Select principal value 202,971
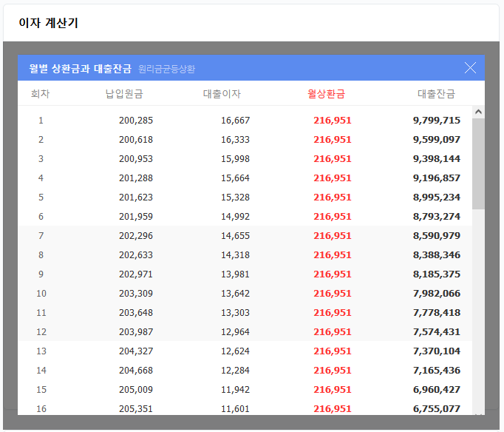The width and height of the screenshot is (504, 432). (x=136, y=274)
